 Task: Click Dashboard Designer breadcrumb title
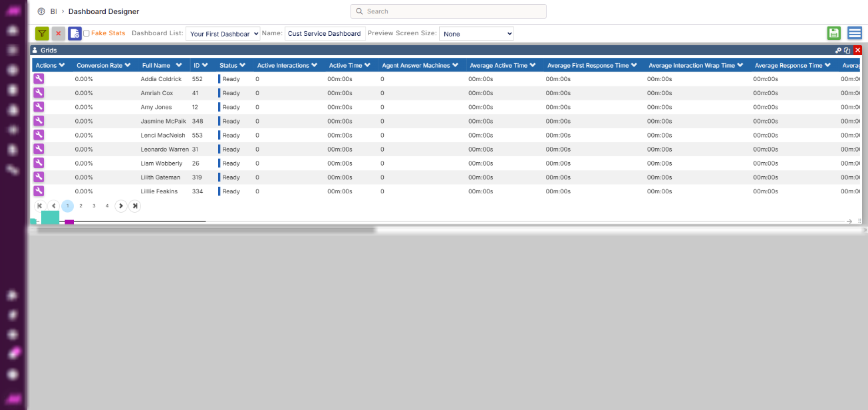tap(104, 11)
